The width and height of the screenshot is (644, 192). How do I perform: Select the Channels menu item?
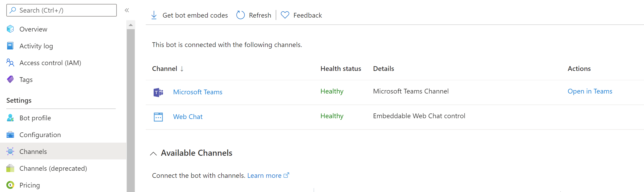click(x=63, y=151)
